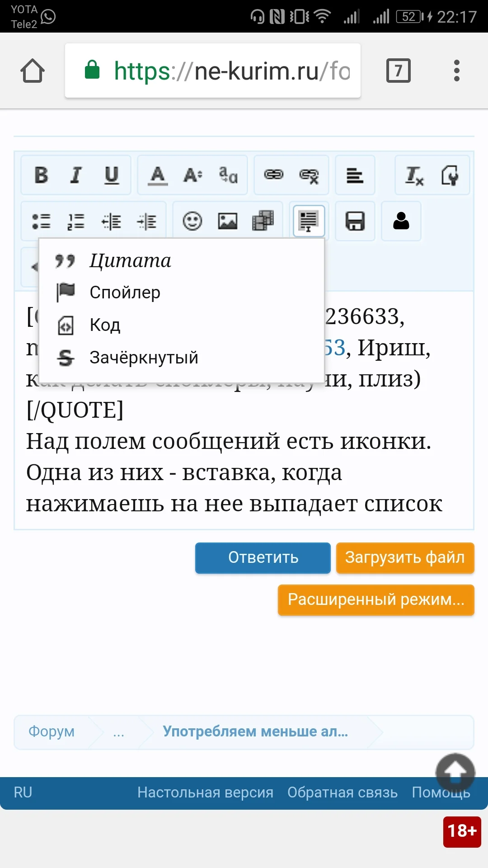The image size is (488, 868).
Task: Click the Ответить button
Action: click(263, 558)
